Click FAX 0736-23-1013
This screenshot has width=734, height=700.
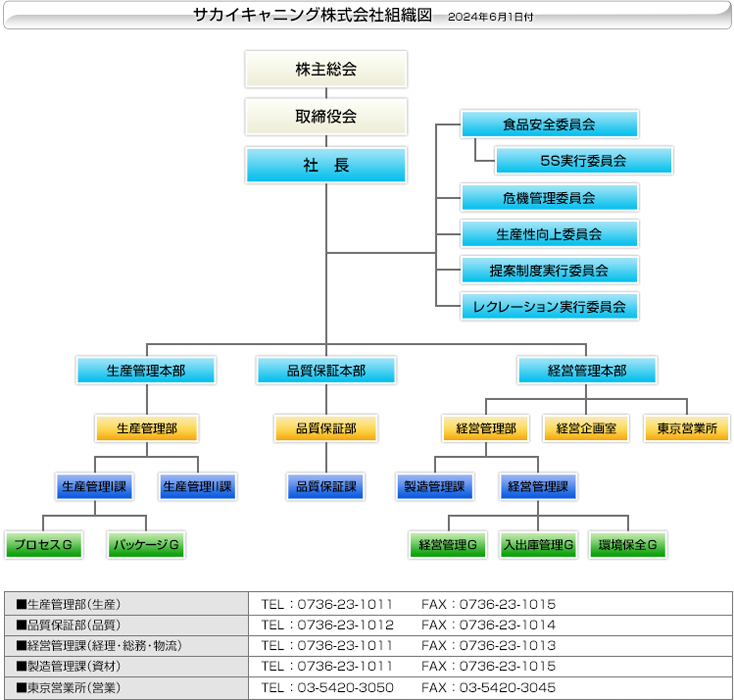pyautogui.click(x=489, y=645)
